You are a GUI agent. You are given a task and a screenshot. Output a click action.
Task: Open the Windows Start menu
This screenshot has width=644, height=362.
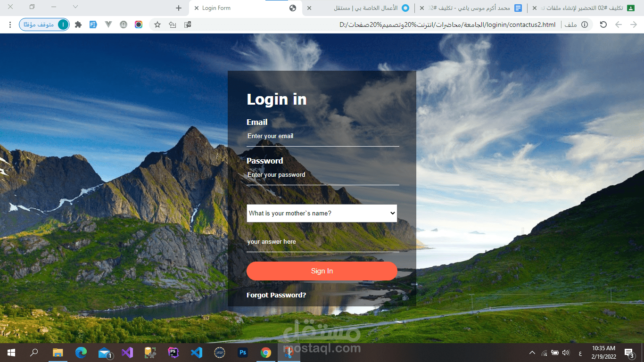tap(11, 353)
